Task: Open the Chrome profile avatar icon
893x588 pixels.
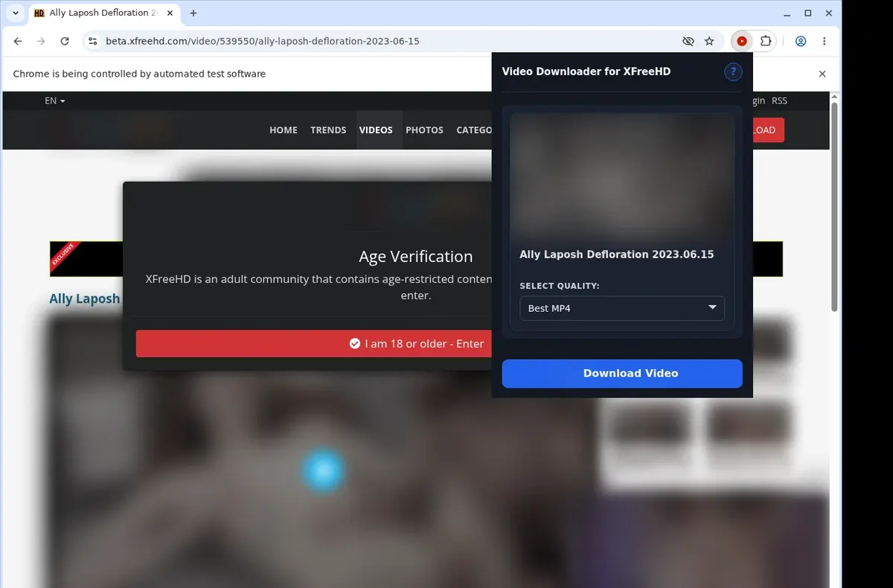Action: pyautogui.click(x=801, y=42)
